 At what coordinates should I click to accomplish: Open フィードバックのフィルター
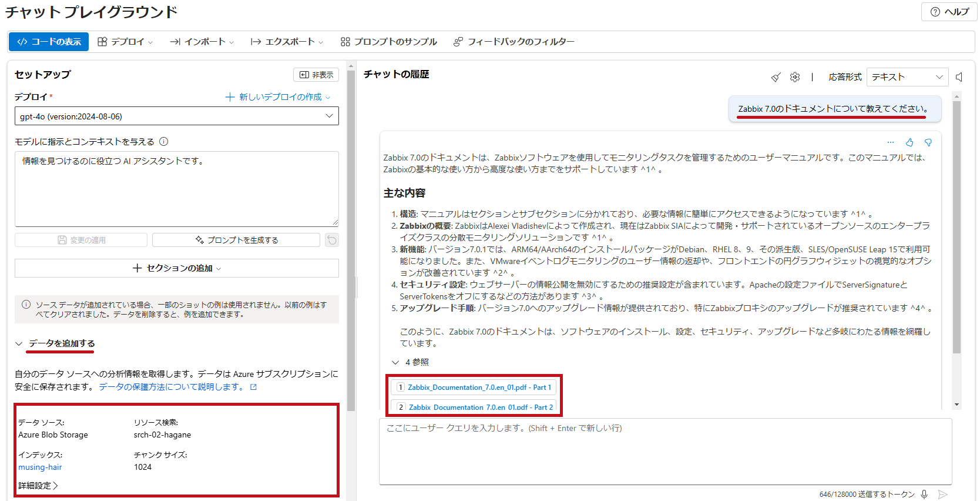pyautogui.click(x=514, y=42)
